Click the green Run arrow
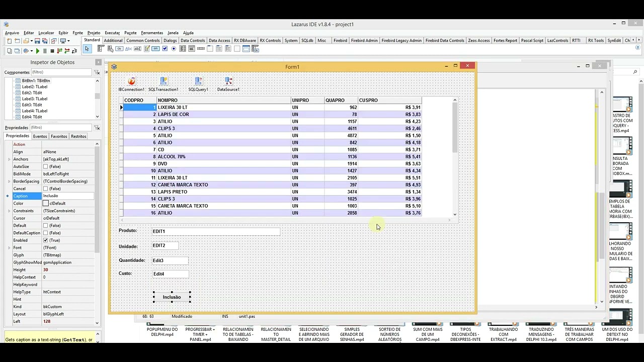 click(38, 51)
